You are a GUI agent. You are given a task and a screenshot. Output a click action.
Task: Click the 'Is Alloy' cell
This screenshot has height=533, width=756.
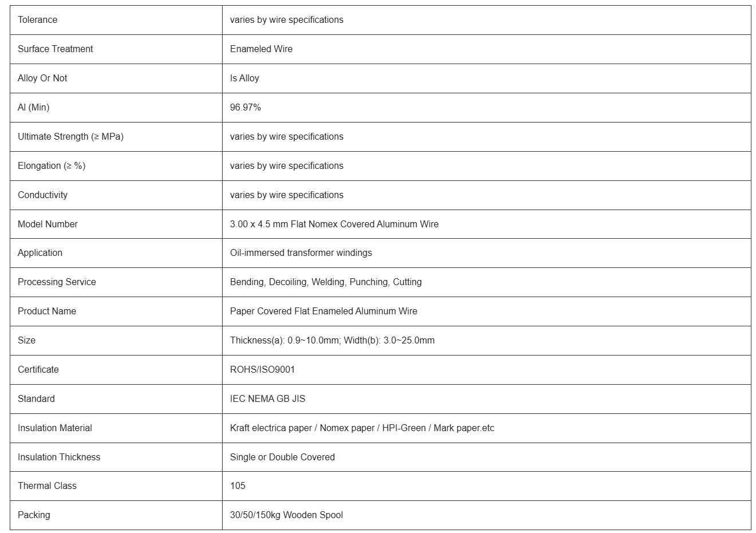244,78
